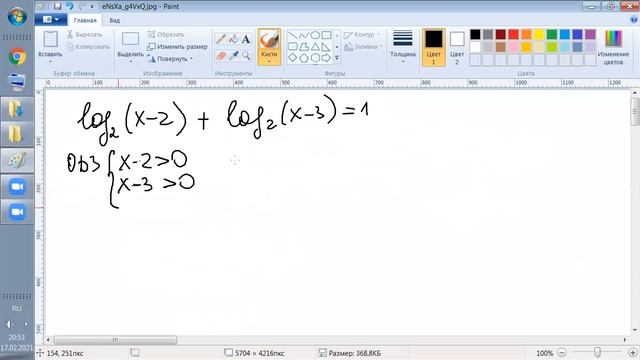The height and width of the screenshot is (360, 640).
Task: Click the volume speaker tray icon
Action: (10, 324)
